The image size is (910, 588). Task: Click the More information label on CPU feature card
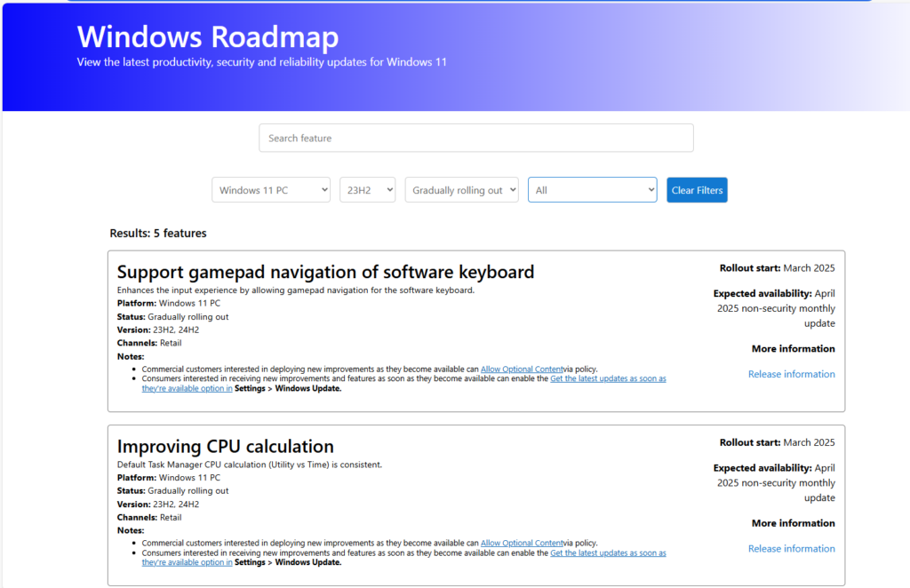793,522
